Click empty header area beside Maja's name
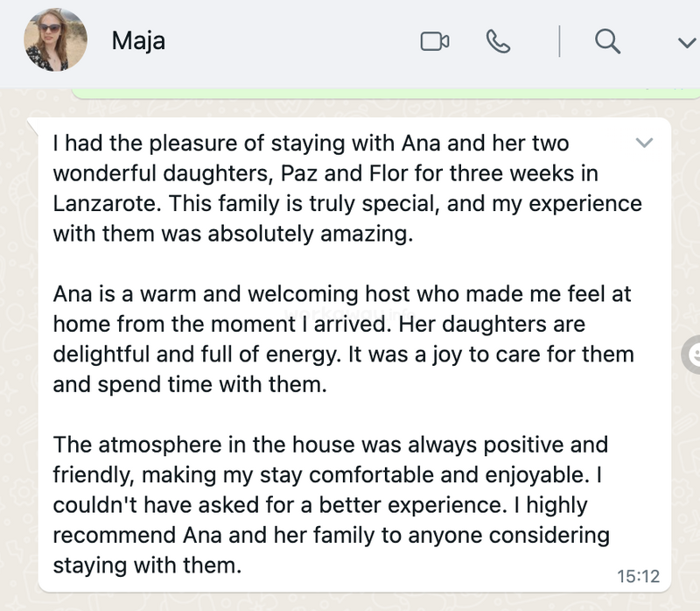This screenshot has height=611, width=700. (290, 41)
